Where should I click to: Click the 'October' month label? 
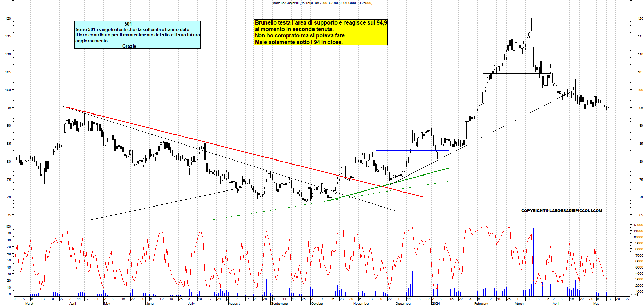[x=317, y=303]
